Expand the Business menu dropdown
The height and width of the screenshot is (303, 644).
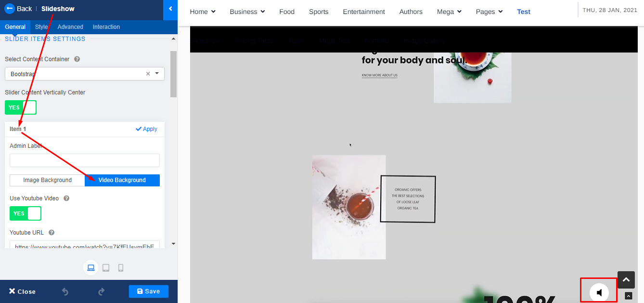click(x=247, y=12)
